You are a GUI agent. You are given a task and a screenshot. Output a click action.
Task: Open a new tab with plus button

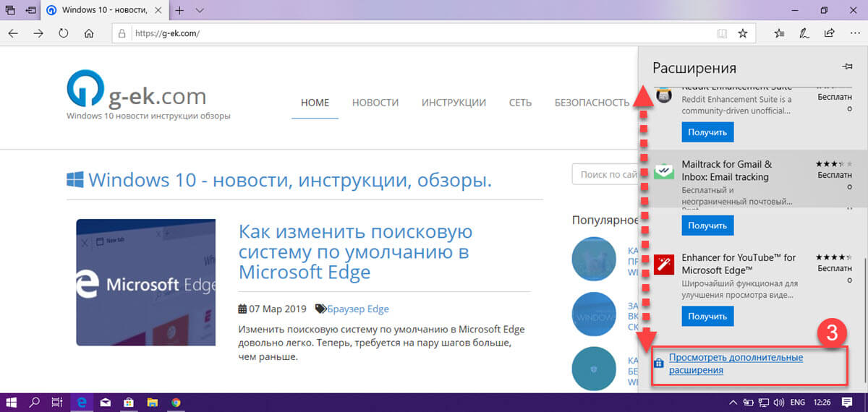[180, 11]
